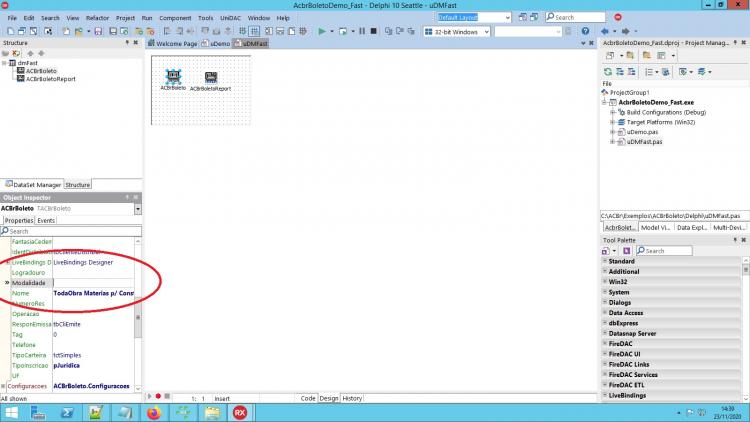The height and width of the screenshot is (422, 750).
Task: Switch to the Code view tab
Action: [308, 398]
